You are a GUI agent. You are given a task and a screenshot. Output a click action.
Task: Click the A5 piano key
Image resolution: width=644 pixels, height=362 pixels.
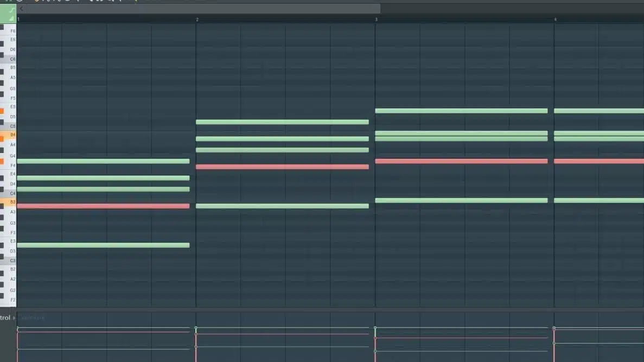click(x=8, y=77)
